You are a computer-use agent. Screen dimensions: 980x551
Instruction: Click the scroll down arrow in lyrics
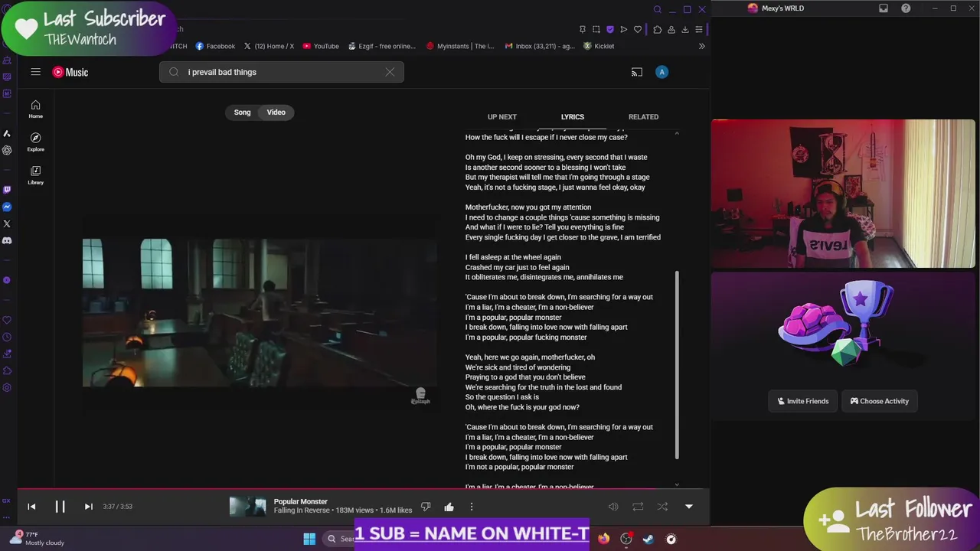(x=677, y=484)
